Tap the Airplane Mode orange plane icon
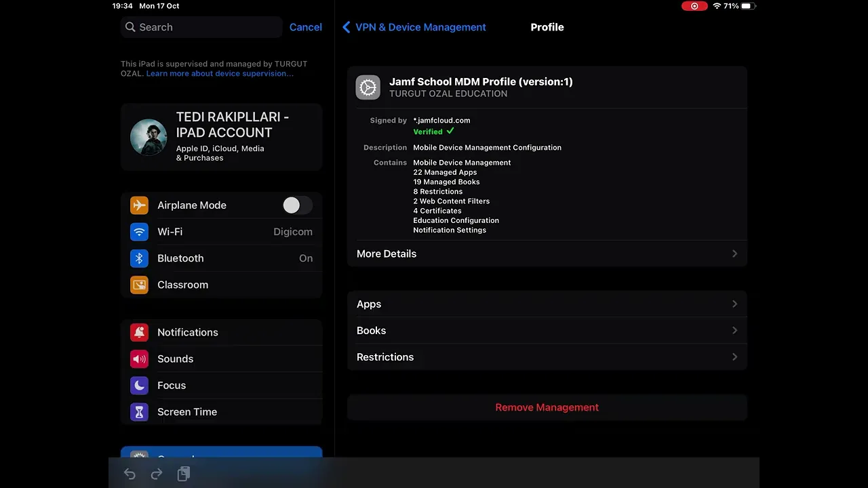The height and width of the screenshot is (488, 868). coord(139,205)
